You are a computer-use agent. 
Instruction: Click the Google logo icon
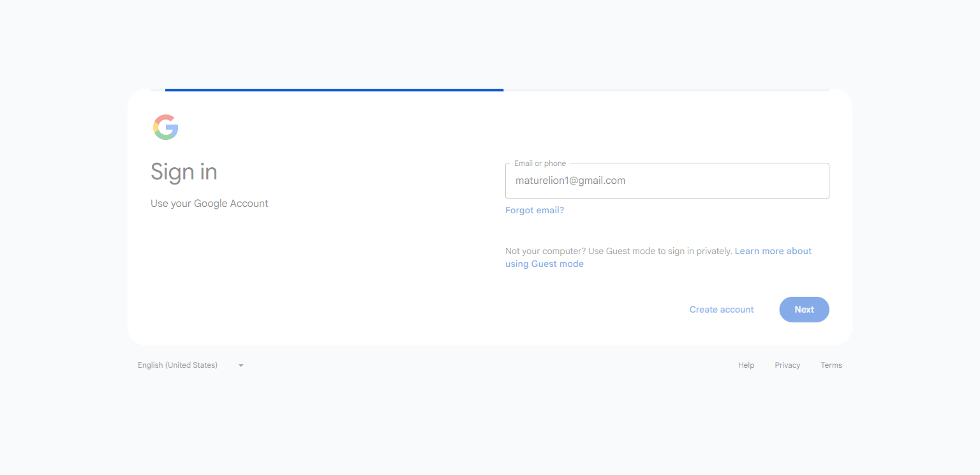pos(166,127)
